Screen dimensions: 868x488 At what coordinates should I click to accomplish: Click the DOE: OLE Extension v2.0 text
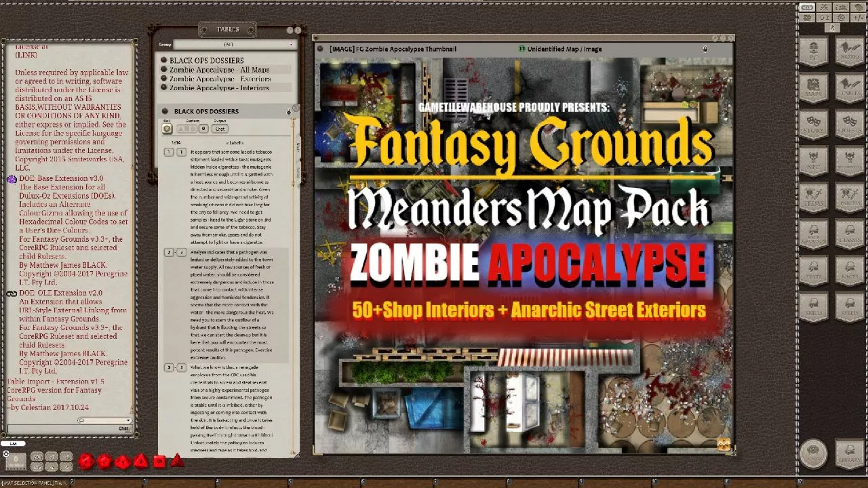pos(60,293)
